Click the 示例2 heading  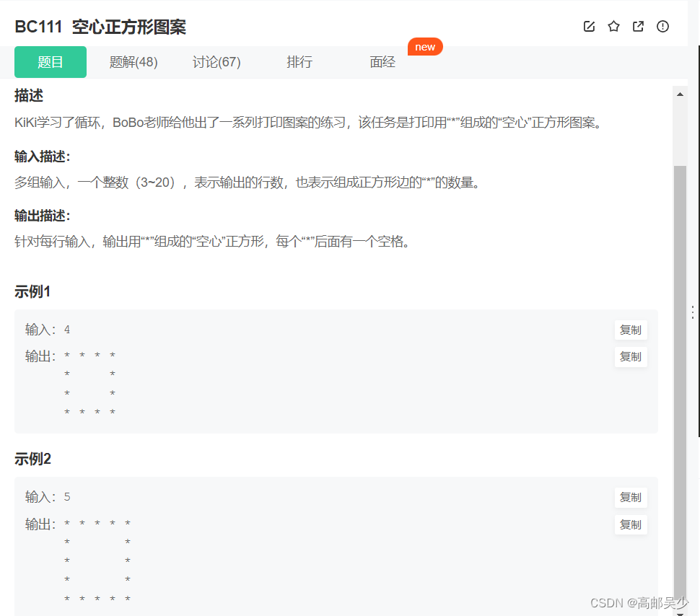32,459
